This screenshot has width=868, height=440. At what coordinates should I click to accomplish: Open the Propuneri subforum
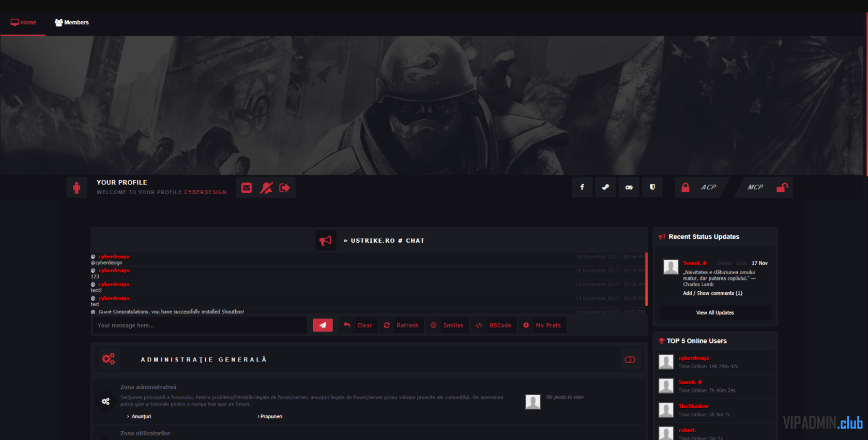pyautogui.click(x=271, y=416)
